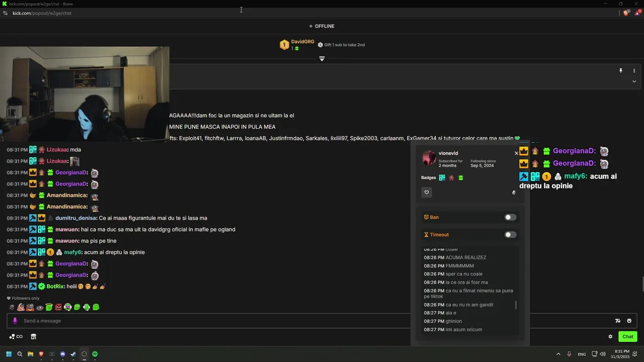Click the verified badge next to BotRix

[42, 287]
